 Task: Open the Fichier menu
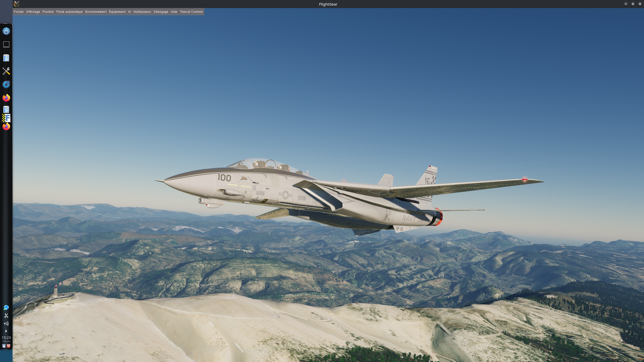pyautogui.click(x=19, y=12)
